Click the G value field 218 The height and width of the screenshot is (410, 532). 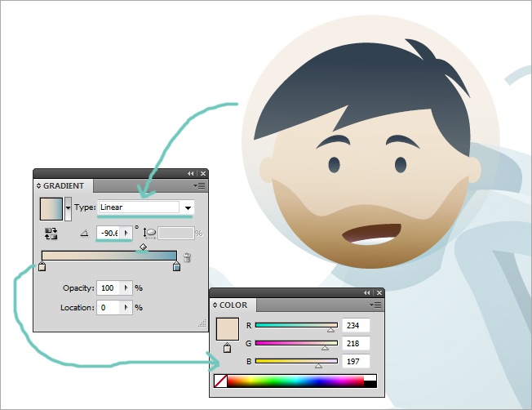pyautogui.click(x=356, y=343)
